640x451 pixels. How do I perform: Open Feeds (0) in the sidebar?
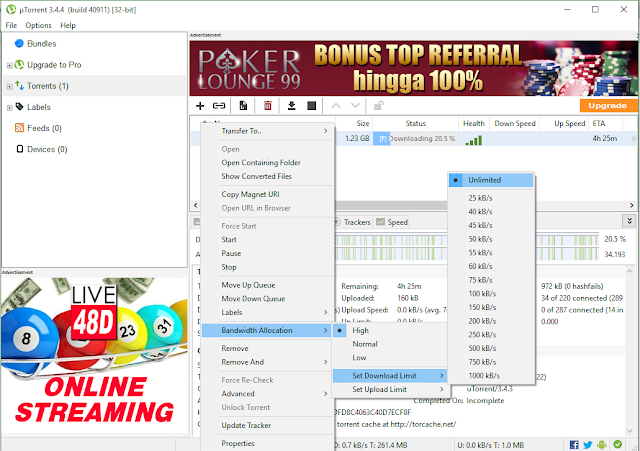[x=44, y=128]
